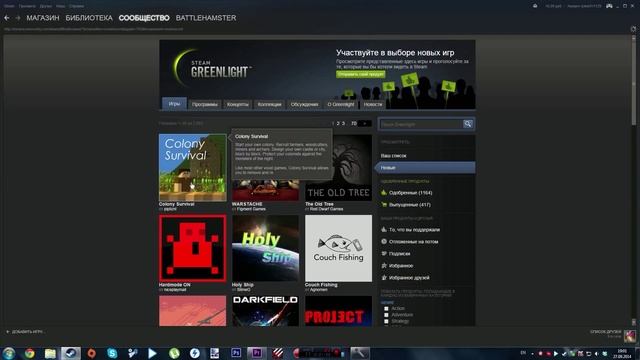
Task: Select Новые in sidebar
Action: tap(425, 168)
